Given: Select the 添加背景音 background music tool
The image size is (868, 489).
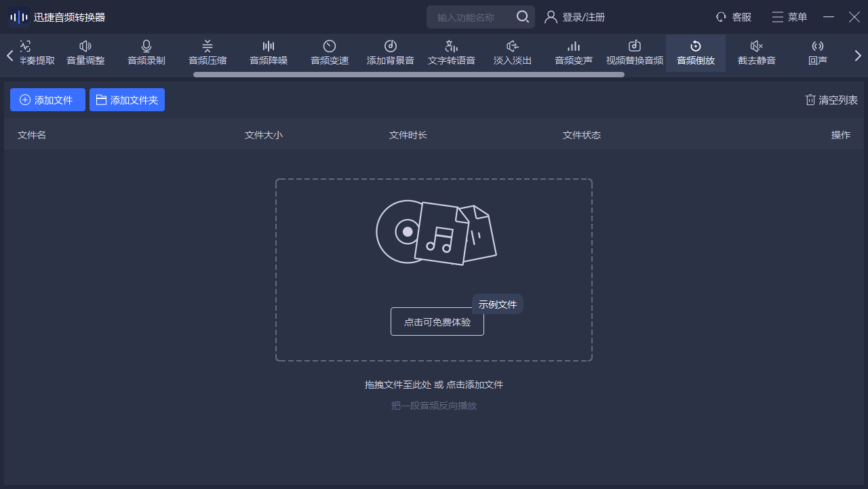Looking at the screenshot, I should click(391, 53).
